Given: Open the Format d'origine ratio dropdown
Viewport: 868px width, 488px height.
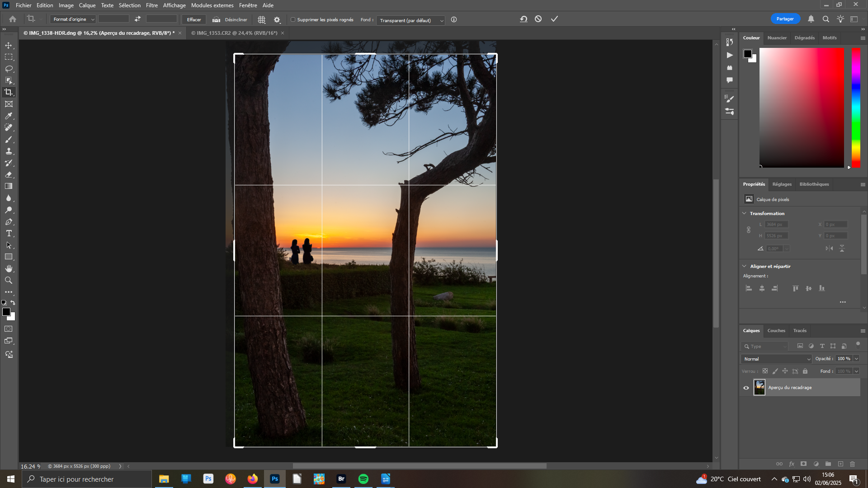Looking at the screenshot, I should click(72, 19).
